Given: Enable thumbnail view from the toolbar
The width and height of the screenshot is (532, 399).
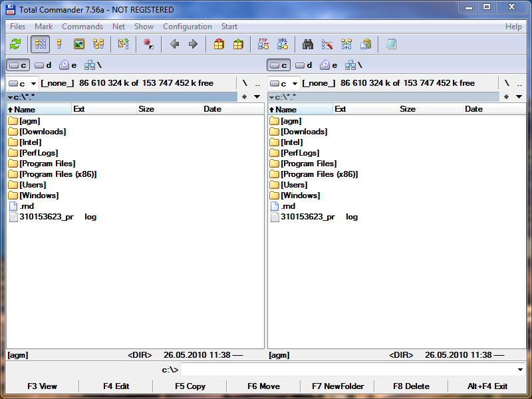Looking at the screenshot, I should click(x=78, y=44).
